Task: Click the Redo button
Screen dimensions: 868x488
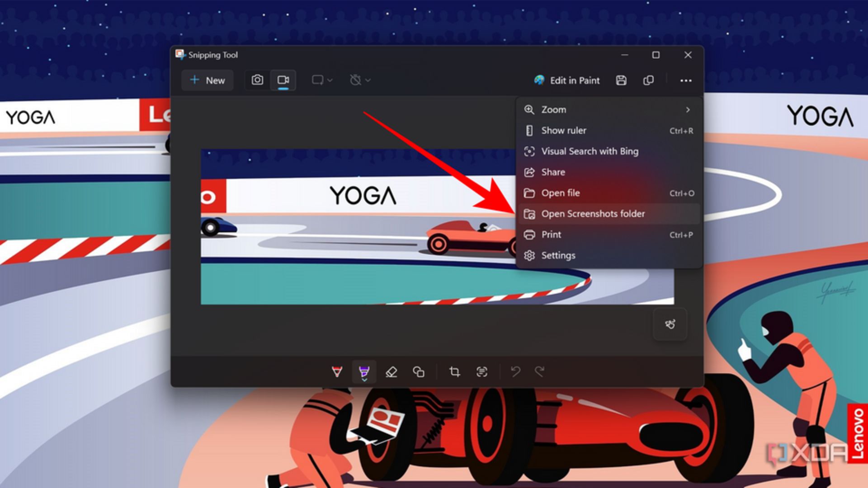Action: [x=539, y=371]
